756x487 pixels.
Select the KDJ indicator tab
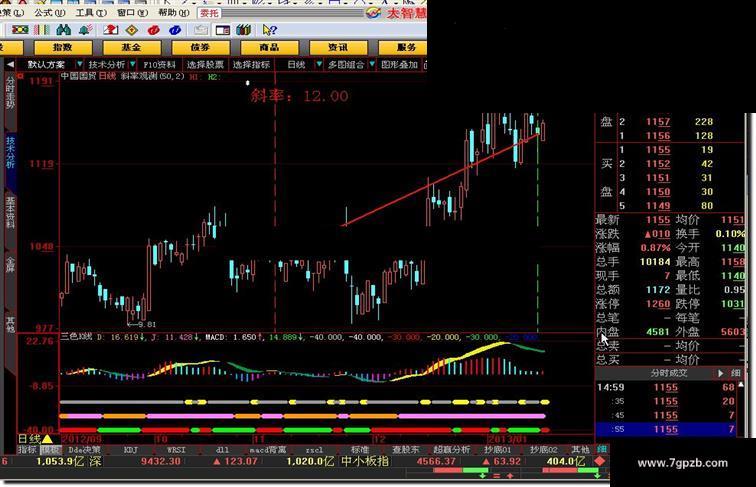(x=131, y=449)
